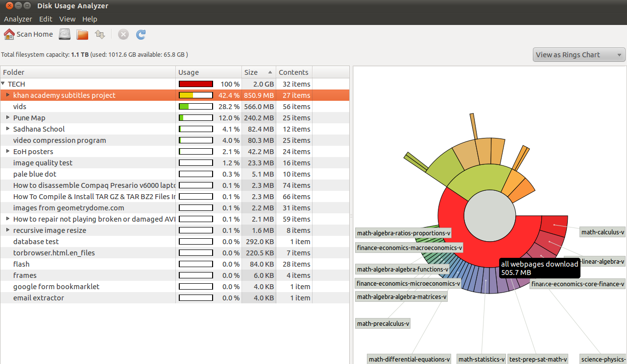Viewport: 627px width, 364px height.
Task: Click the '32 items' contents cell
Action: pos(294,84)
